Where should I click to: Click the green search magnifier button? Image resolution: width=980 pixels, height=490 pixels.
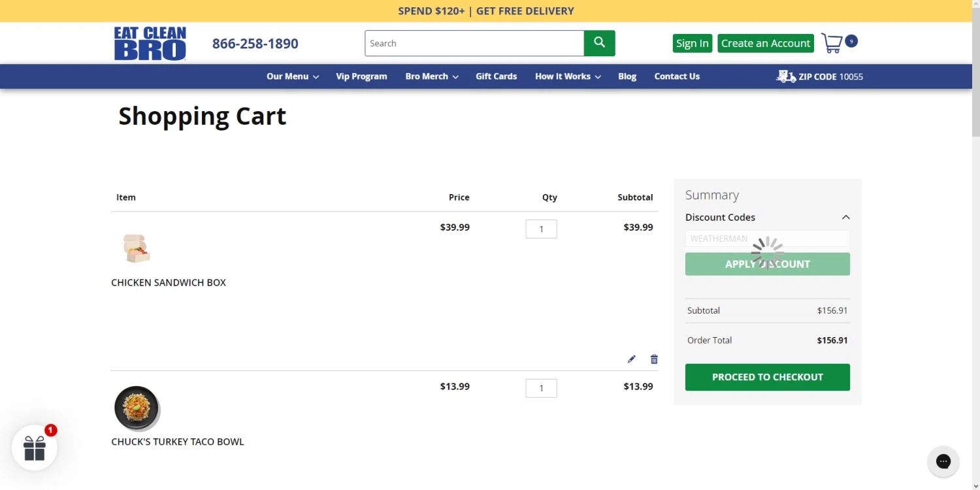[599, 43]
